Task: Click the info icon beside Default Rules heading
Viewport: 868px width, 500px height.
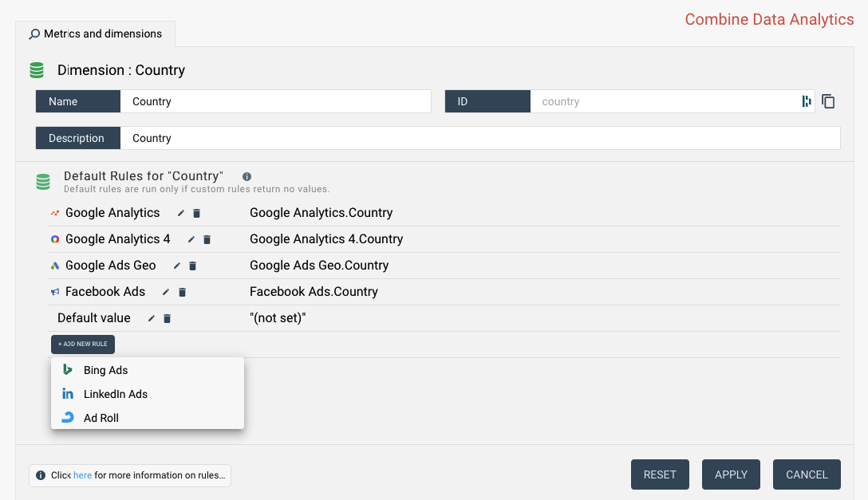Action: 247,176
